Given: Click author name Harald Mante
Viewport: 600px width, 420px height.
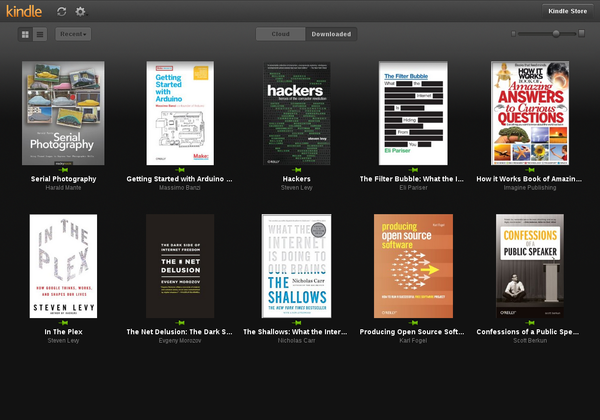Looking at the screenshot, I should pos(63,187).
